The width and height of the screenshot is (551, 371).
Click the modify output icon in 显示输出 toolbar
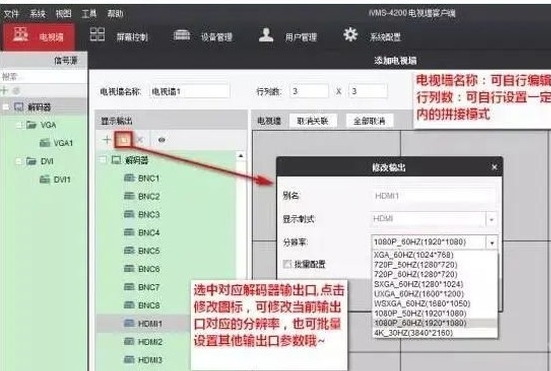pyautogui.click(x=123, y=140)
